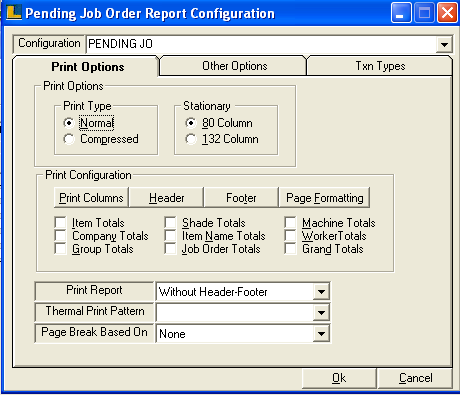Click the Configuration field showing PENDING JO
This screenshot has height=395, width=460.
pyautogui.click(x=261, y=44)
